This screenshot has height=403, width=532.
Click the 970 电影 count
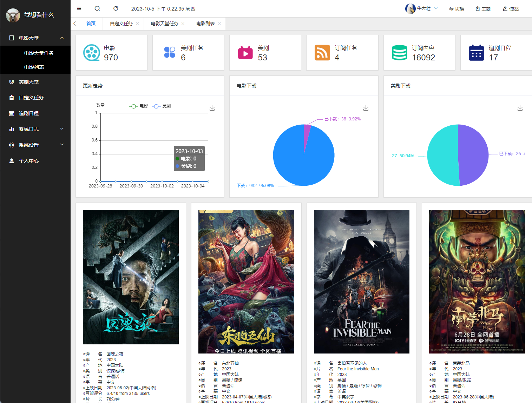[111, 58]
